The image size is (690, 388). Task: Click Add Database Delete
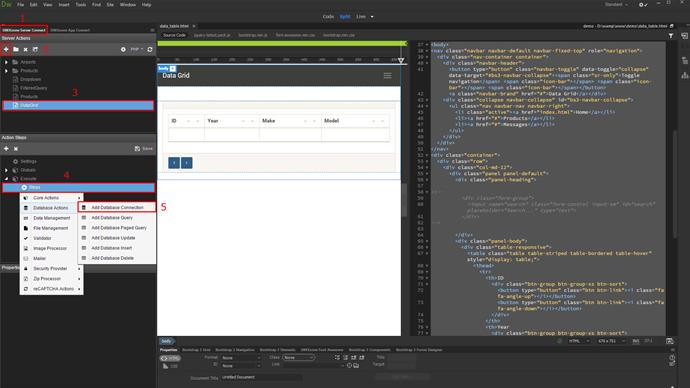[x=117, y=258]
